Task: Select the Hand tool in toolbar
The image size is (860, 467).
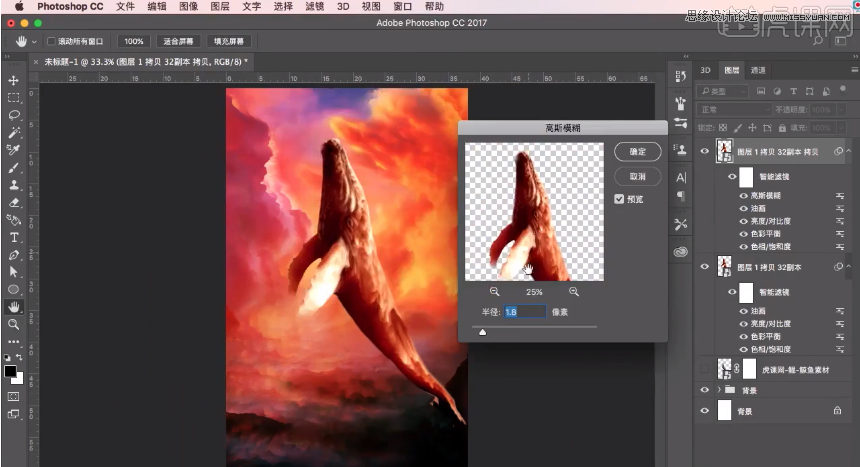Action: [x=14, y=307]
